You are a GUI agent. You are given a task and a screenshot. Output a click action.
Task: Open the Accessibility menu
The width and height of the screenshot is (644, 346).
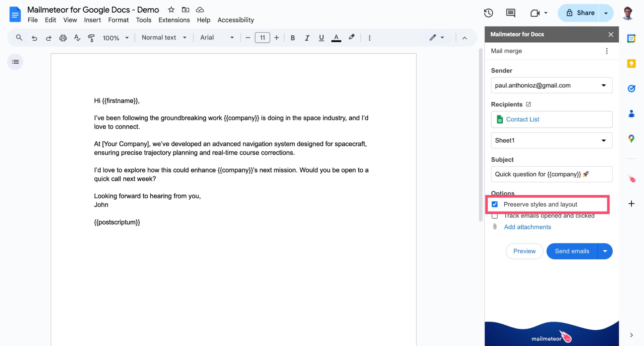[236, 20]
